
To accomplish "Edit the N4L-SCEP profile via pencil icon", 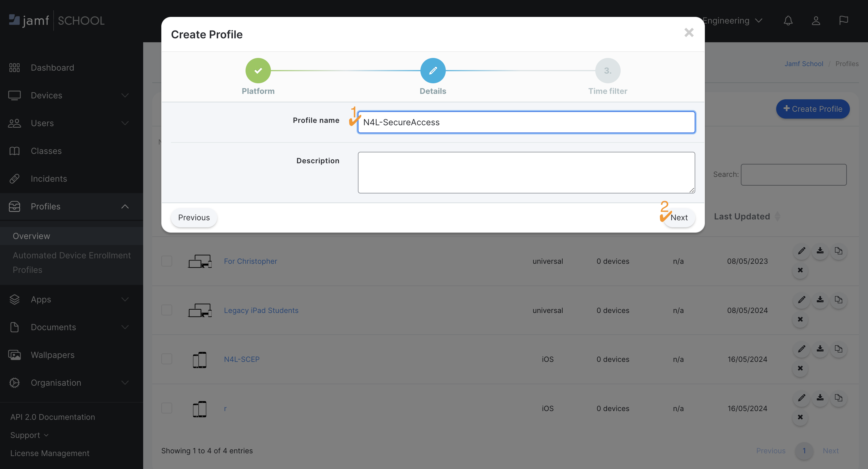I will pos(802,349).
